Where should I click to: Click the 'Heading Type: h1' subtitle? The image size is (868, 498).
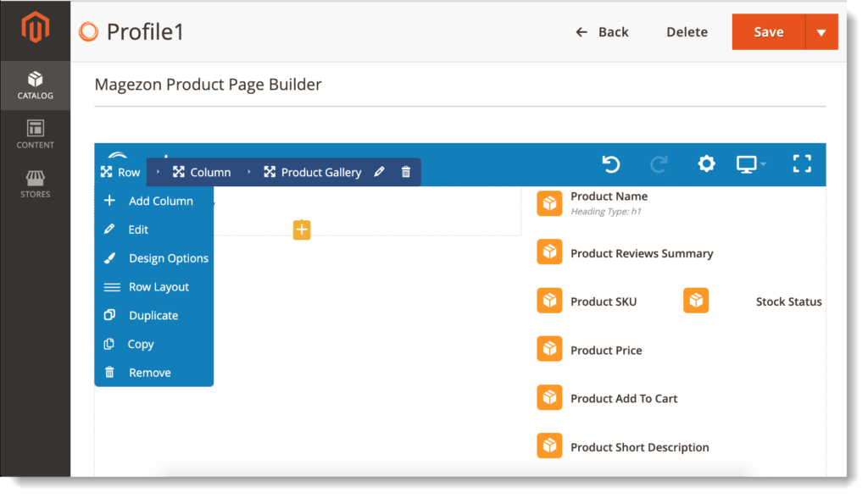point(605,212)
